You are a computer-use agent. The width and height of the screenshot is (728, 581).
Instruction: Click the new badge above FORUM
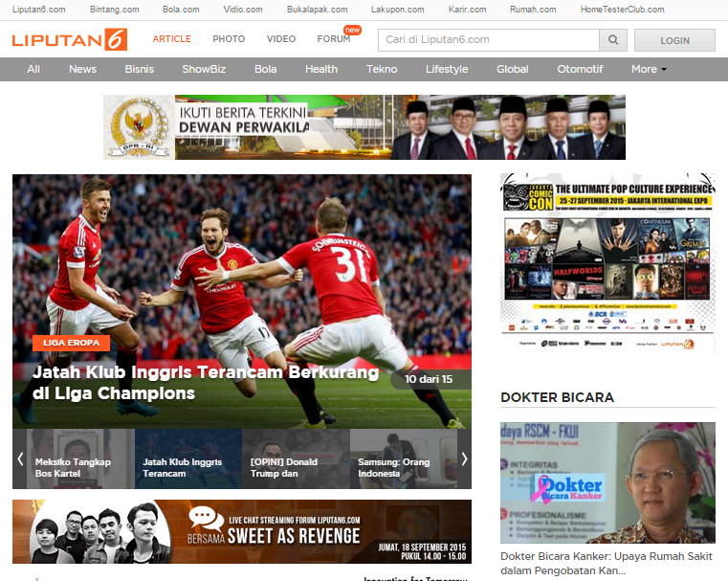(352, 31)
